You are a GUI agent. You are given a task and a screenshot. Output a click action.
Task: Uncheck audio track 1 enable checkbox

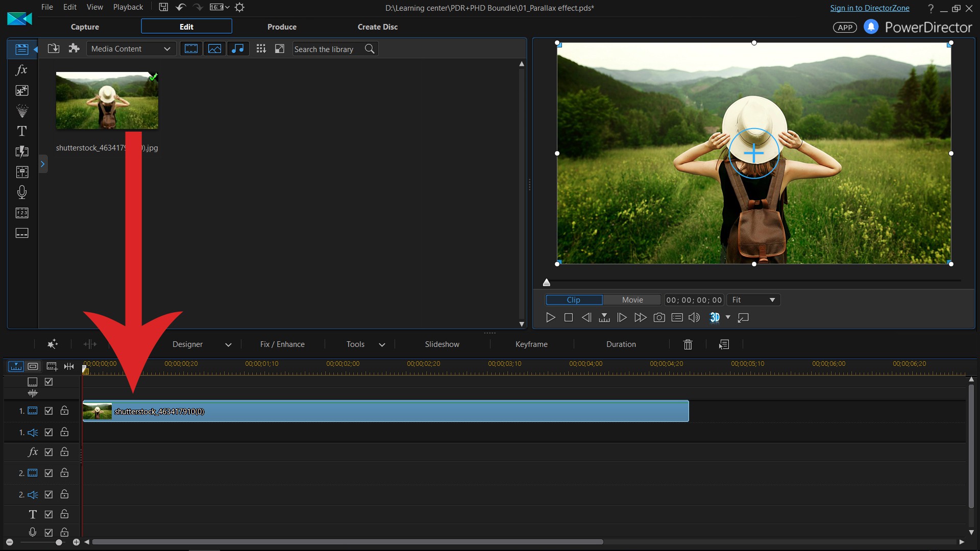click(48, 432)
